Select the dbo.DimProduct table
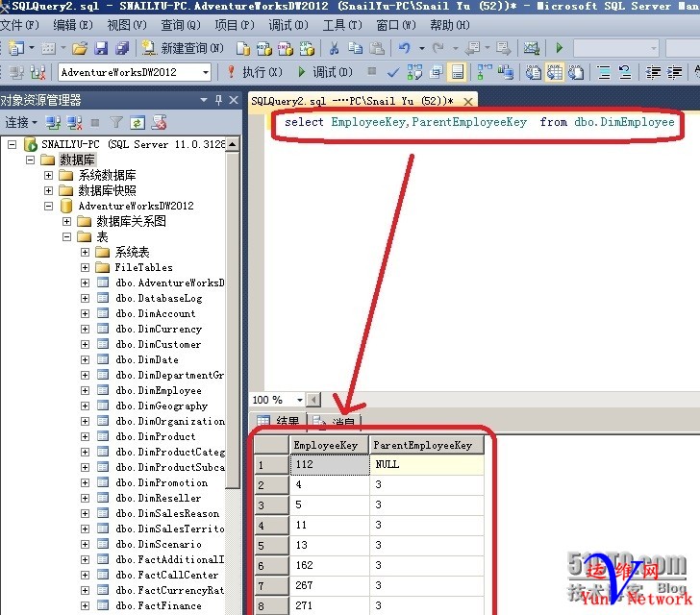Viewport: 700px width, 615px height. pyautogui.click(x=156, y=436)
